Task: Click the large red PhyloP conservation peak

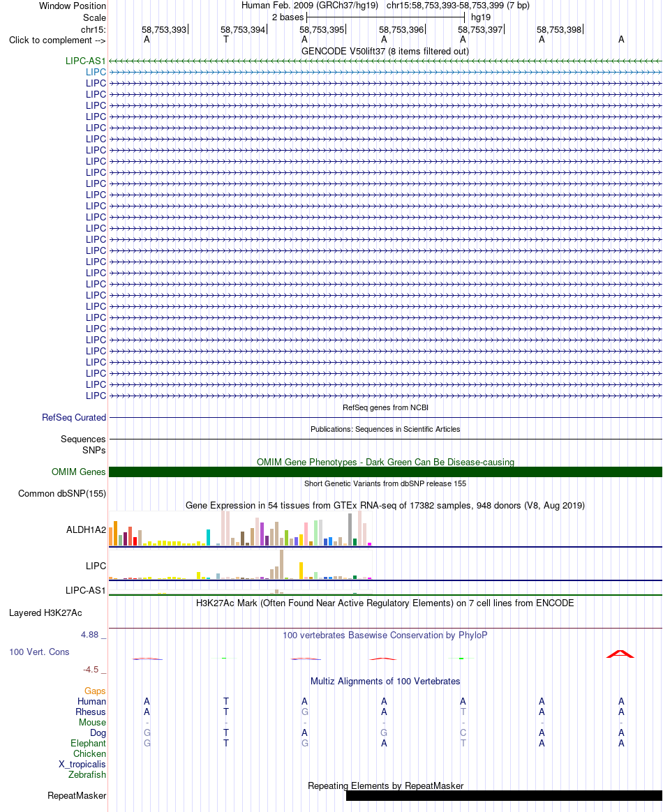Action: pos(620,654)
